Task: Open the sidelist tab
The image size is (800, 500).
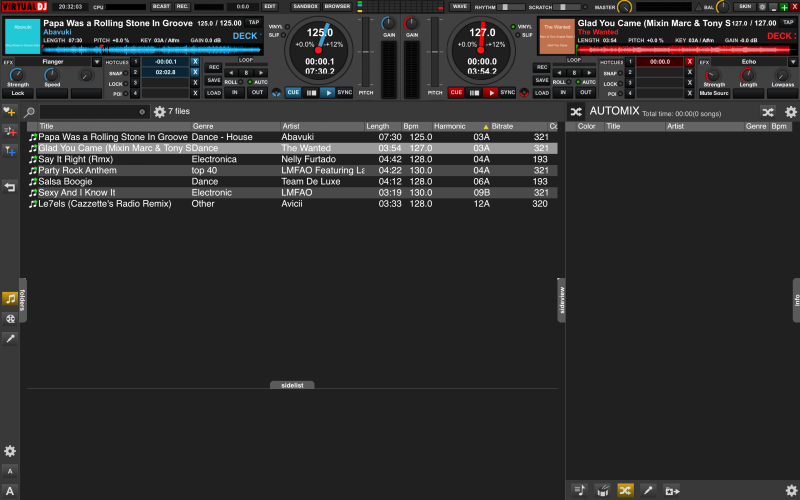Action: coord(292,385)
